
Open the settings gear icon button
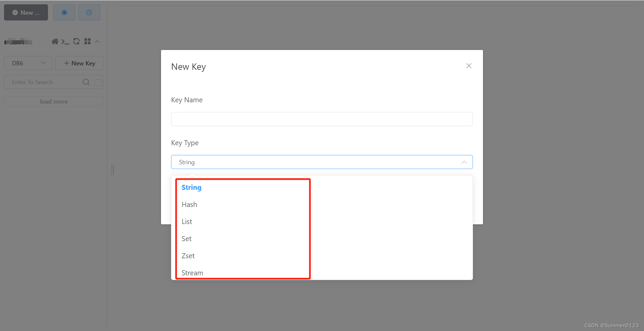64,12
